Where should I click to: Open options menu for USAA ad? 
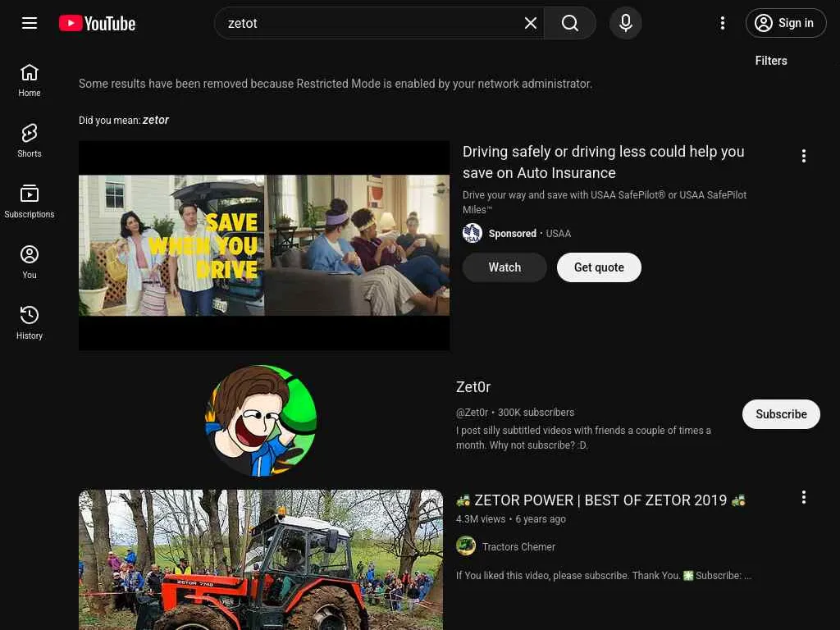click(804, 156)
